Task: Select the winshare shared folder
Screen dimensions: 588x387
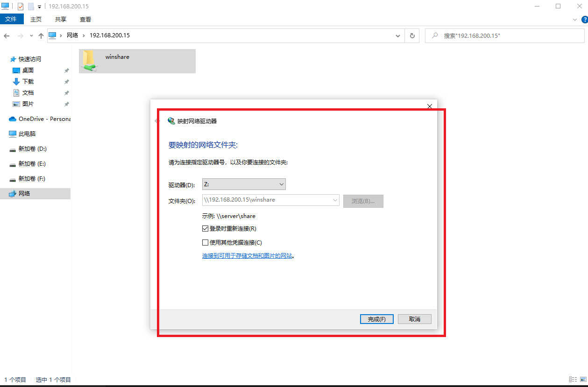Action: (137, 61)
